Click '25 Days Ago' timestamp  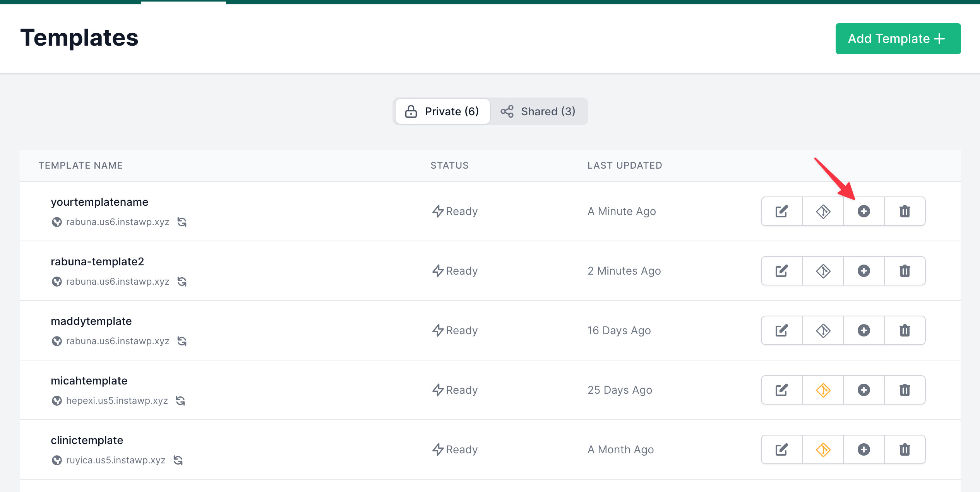[x=620, y=390]
